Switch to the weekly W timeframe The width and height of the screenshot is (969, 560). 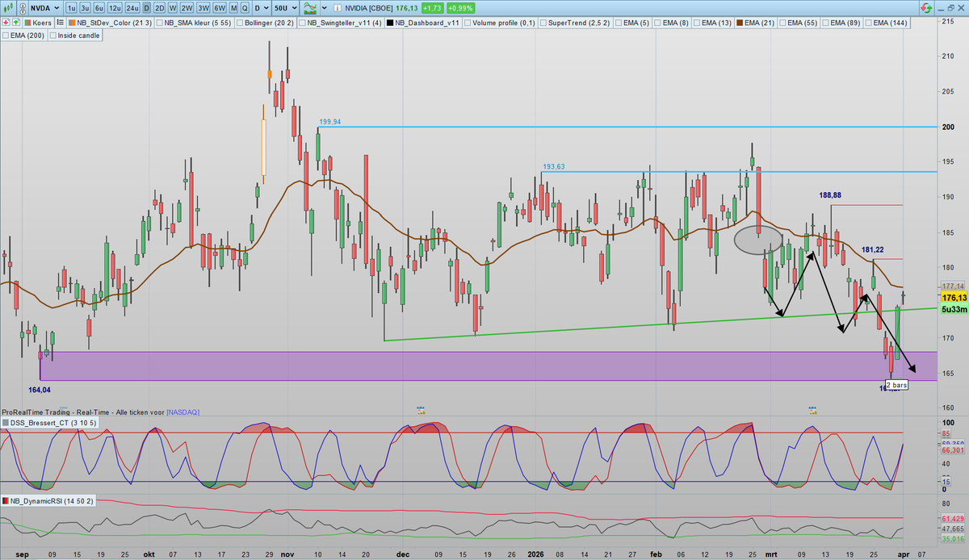[x=172, y=7]
